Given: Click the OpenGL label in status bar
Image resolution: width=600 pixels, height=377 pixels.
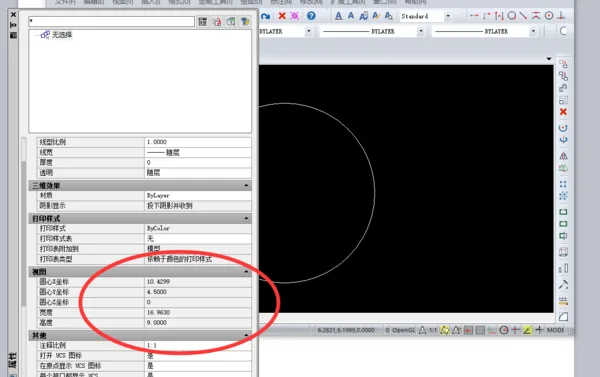Looking at the screenshot, I should point(403,330).
